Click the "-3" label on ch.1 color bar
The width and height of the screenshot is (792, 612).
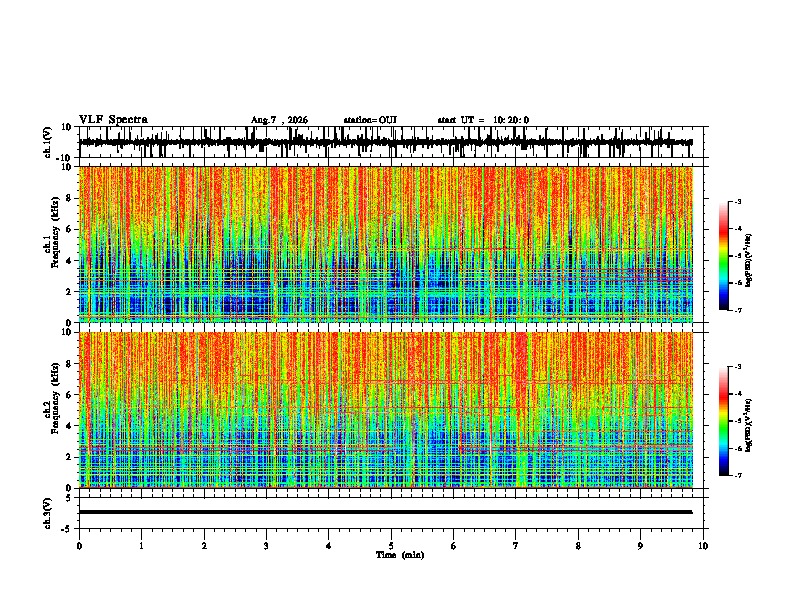click(x=738, y=201)
